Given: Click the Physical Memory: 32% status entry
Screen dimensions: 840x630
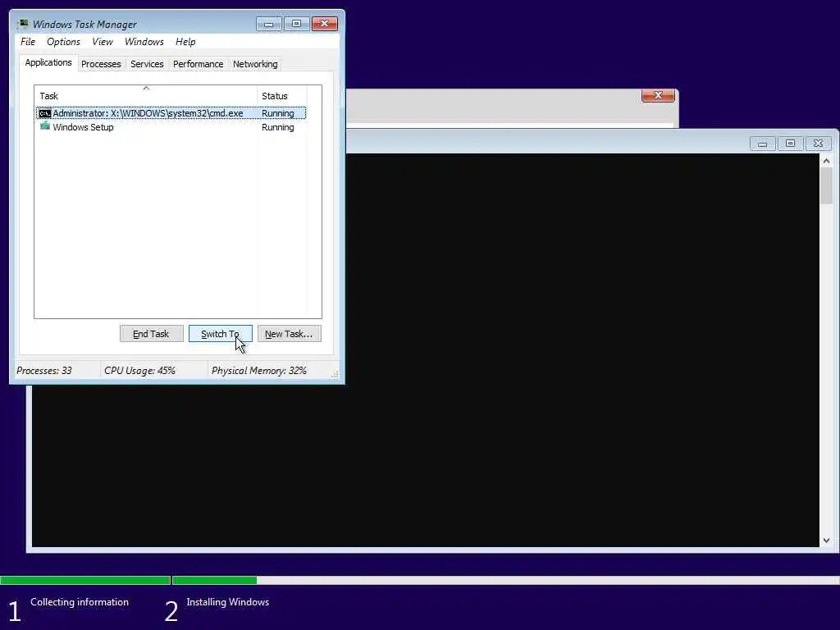Looking at the screenshot, I should 258,371.
